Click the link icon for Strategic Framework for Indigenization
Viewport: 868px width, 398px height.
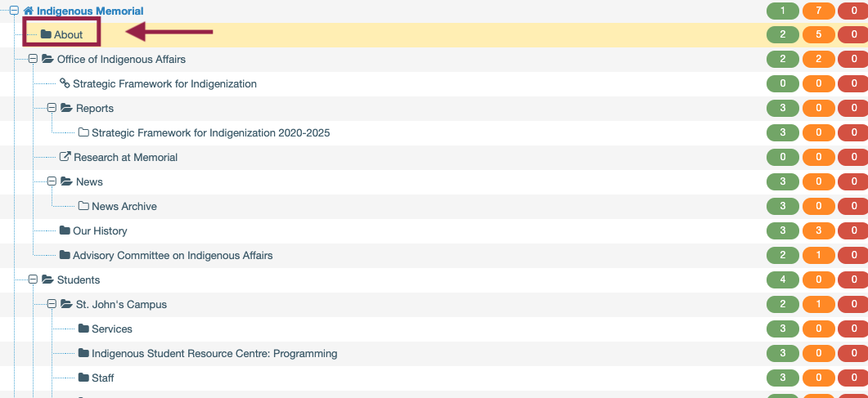click(65, 83)
